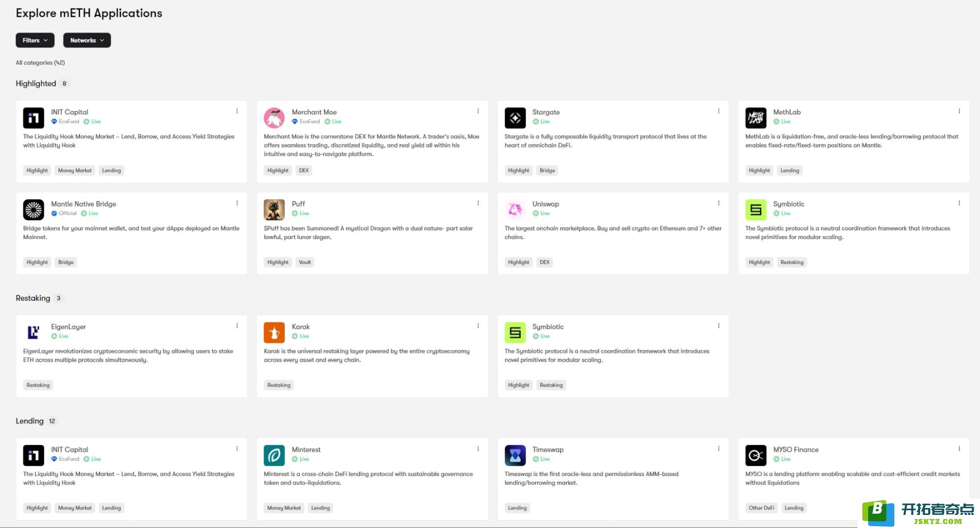Click the Restaking tag on EigenLayer card
This screenshot has height=528, width=980.
[38, 385]
